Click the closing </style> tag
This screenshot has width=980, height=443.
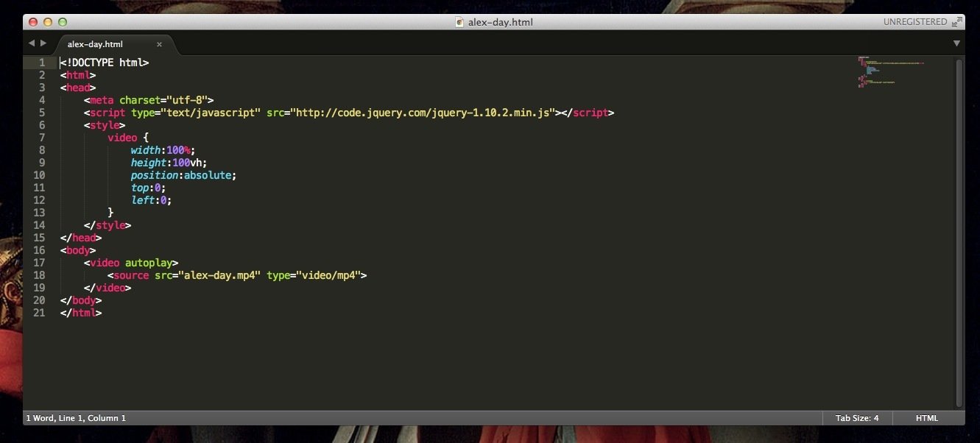107,225
